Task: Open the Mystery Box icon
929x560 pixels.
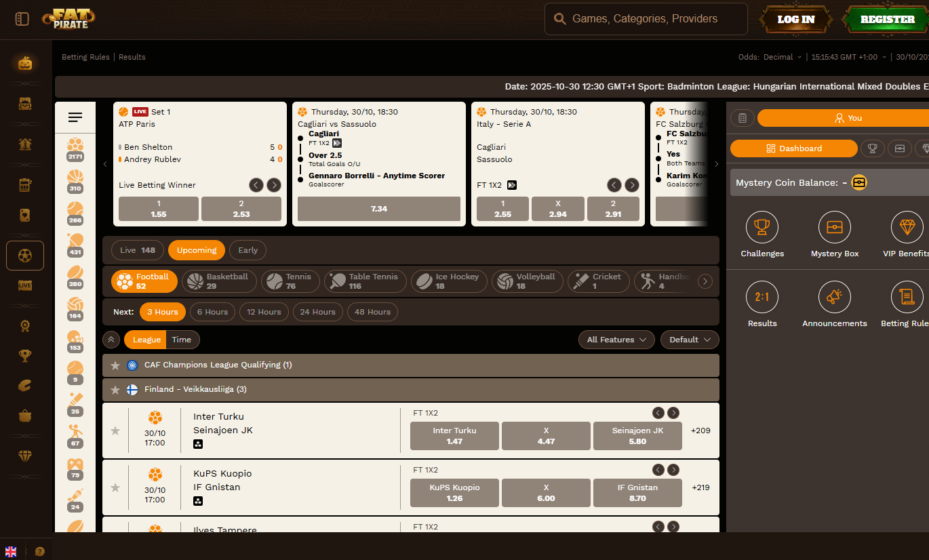Action: [834, 227]
